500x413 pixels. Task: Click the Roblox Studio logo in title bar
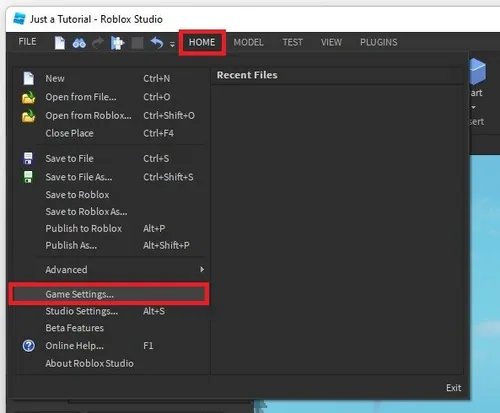19,18
